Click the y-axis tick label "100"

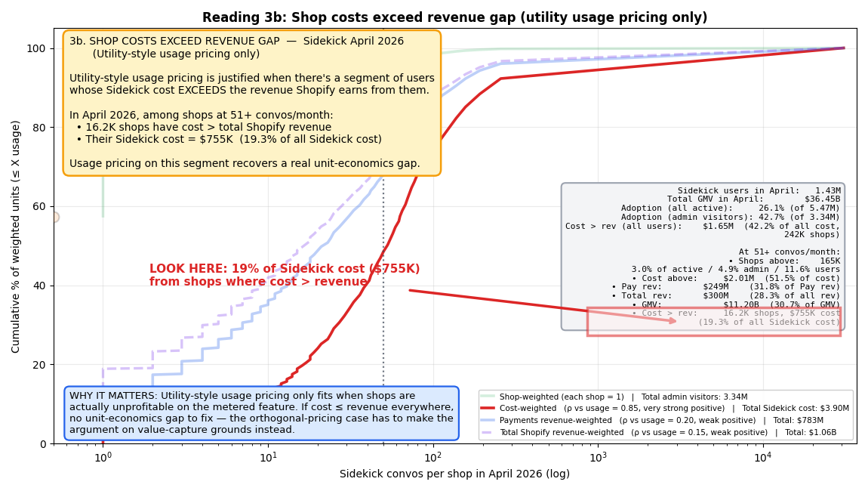coord(36,49)
